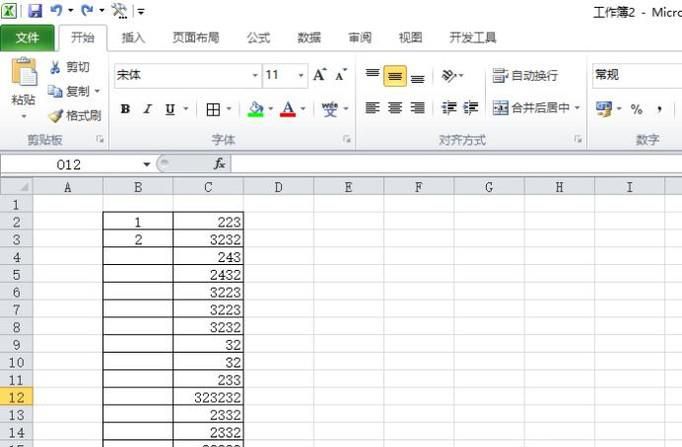The height and width of the screenshot is (447, 682).
Task: Click the Undo arrow icon
Action: coord(56,10)
